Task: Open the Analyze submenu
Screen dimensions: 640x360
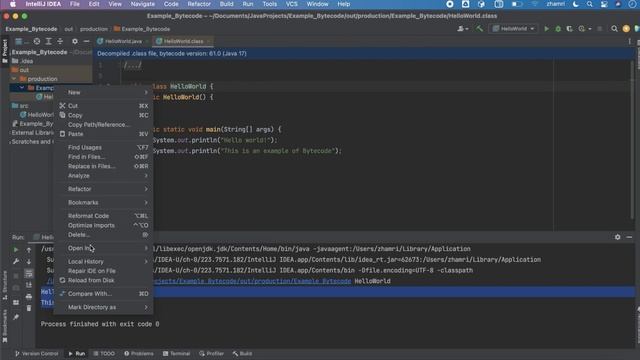Action: 104,176
